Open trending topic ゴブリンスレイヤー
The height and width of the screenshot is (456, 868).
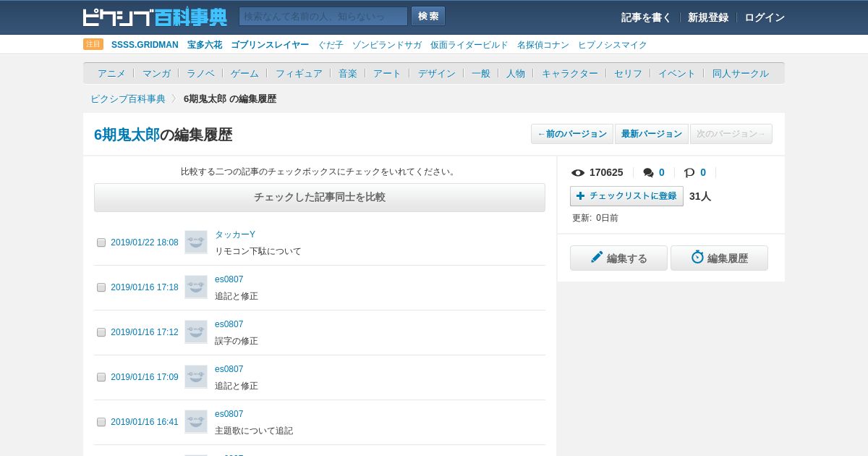(270, 45)
